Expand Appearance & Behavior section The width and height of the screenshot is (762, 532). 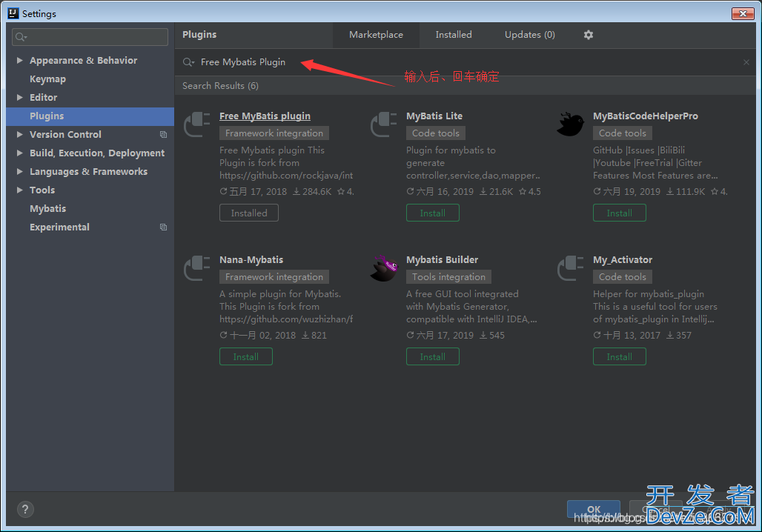[19, 60]
